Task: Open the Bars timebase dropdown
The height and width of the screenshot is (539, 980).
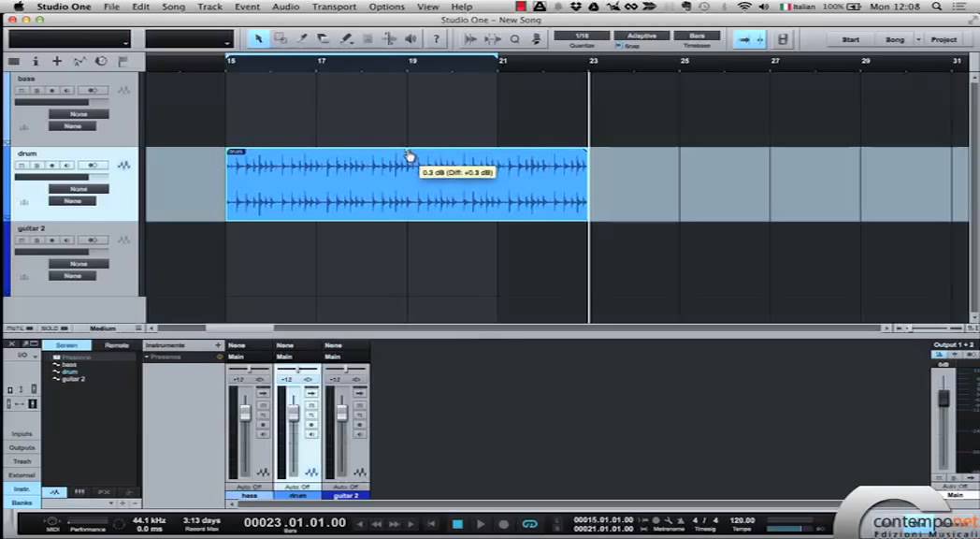Action: point(697,36)
